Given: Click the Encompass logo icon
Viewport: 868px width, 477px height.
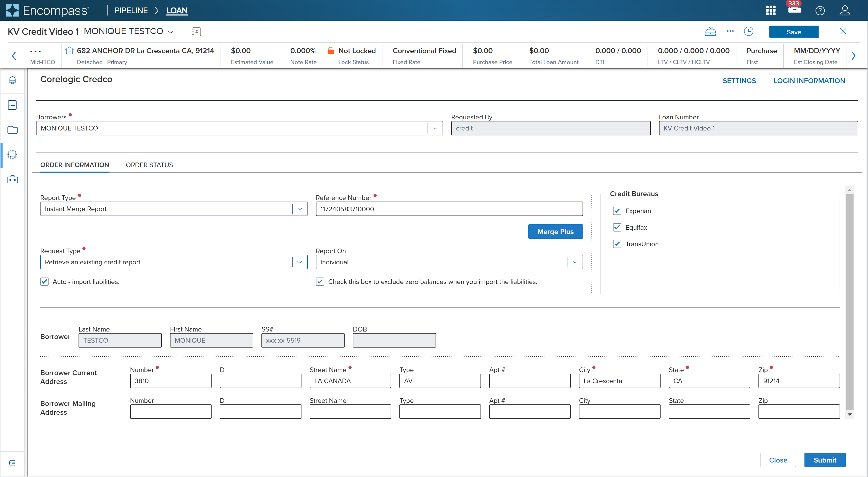Looking at the screenshot, I should coord(12,10).
